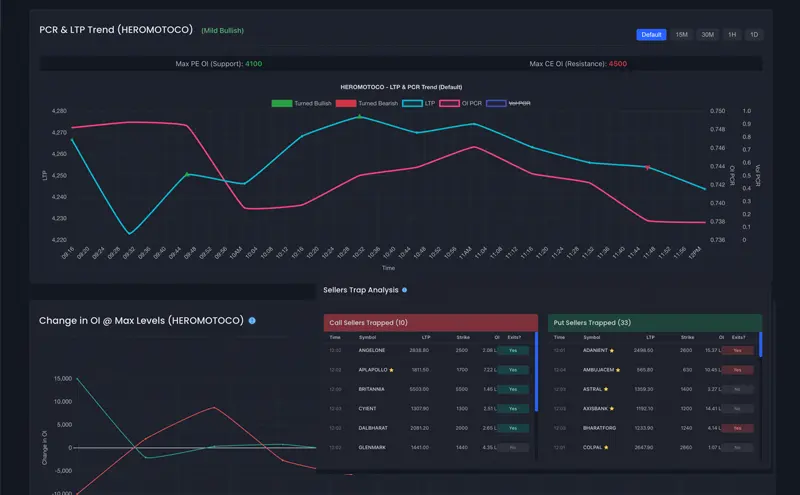Click Yes exit badge for APLAPOLLO
The height and width of the screenshot is (495, 800).
[513, 370]
